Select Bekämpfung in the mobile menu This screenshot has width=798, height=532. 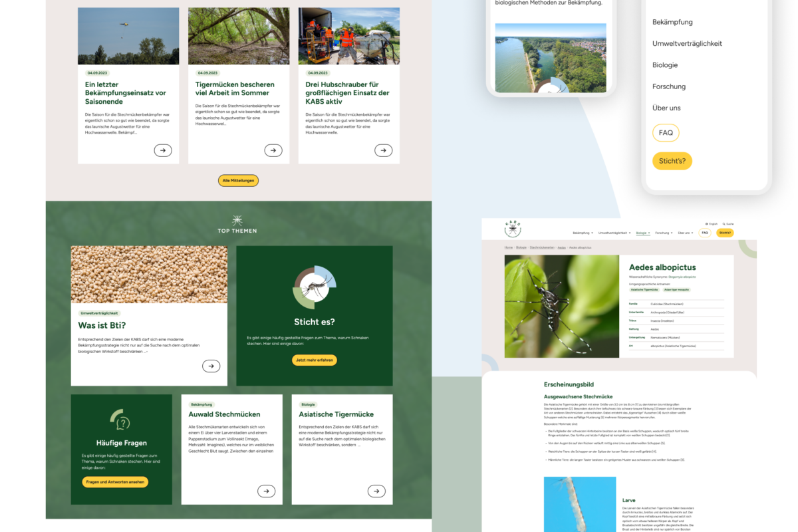point(672,22)
